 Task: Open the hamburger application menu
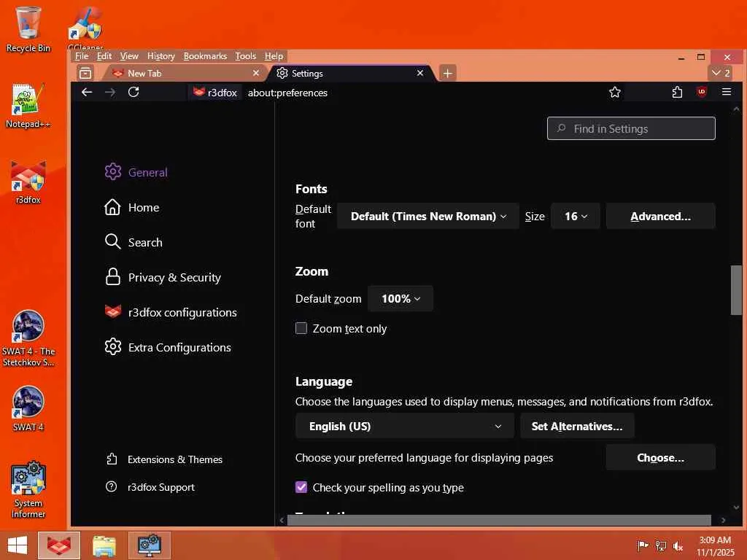(x=727, y=92)
